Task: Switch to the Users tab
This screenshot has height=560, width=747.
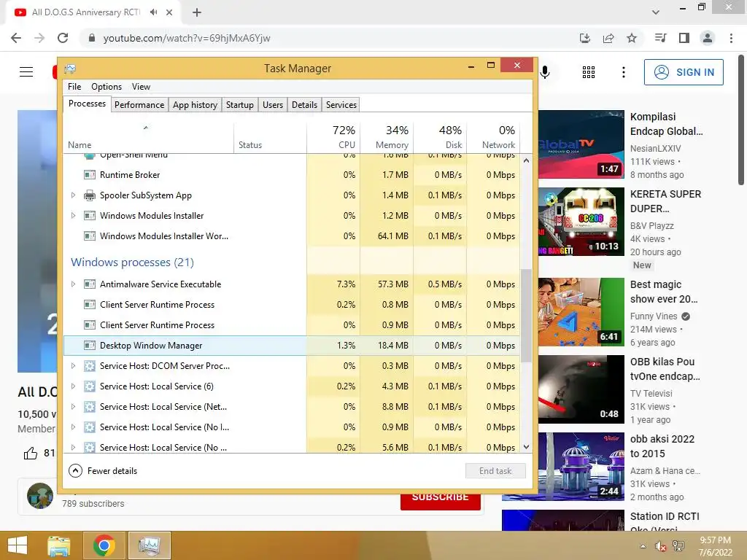Action: click(x=273, y=105)
